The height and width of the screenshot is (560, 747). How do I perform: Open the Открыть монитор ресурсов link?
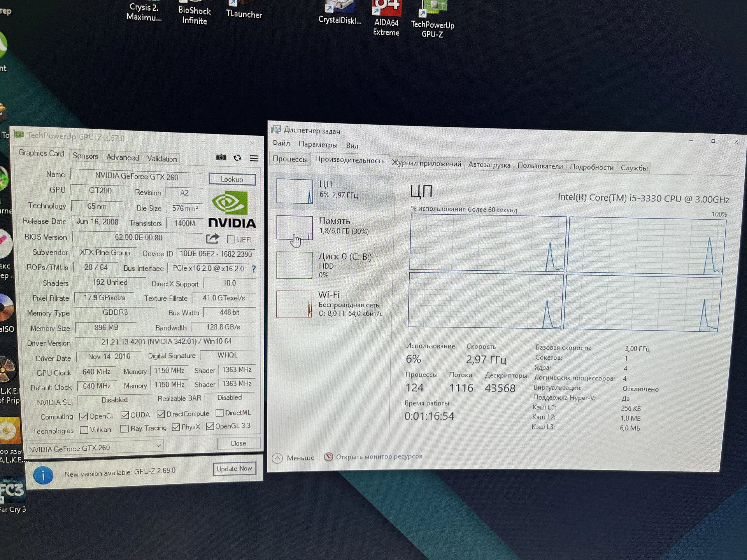click(379, 457)
